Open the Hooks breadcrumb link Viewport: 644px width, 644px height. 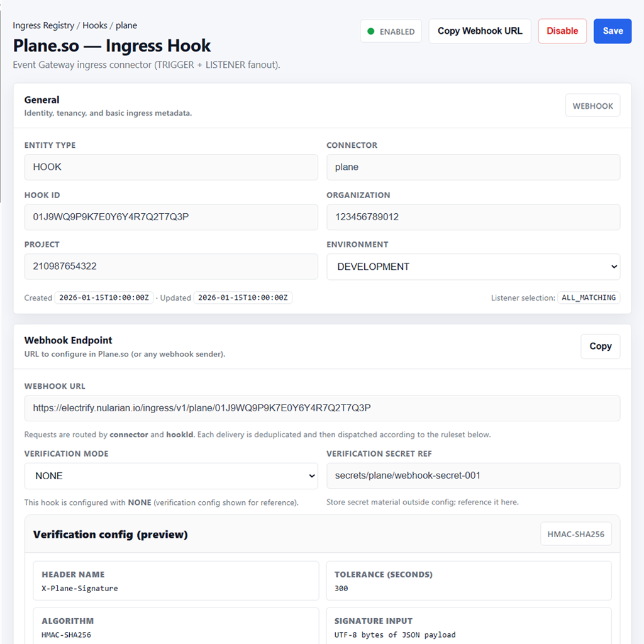click(95, 26)
